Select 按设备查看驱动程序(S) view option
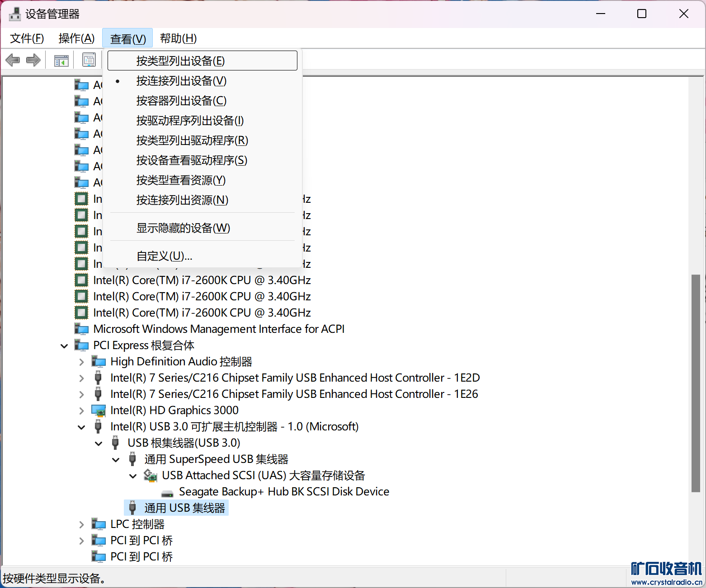Viewport: 706px width, 588px height. [x=202, y=160]
